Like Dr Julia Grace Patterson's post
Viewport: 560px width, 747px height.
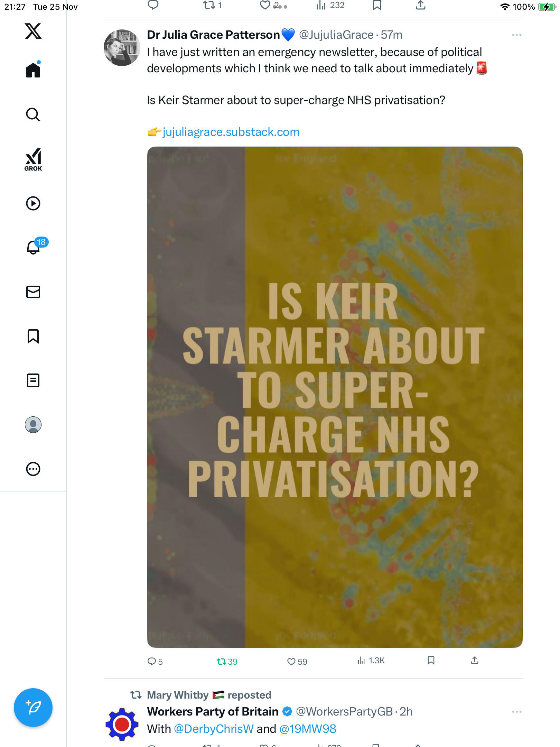pos(291,662)
